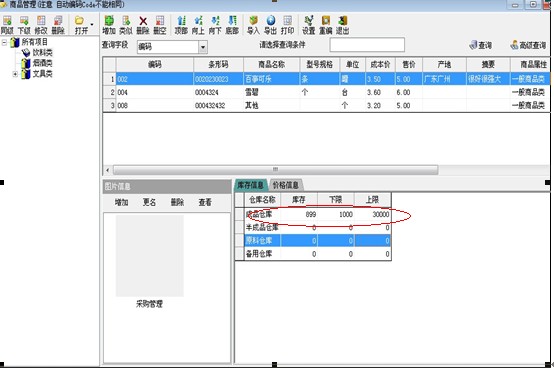Click the 售价 column header
The height and width of the screenshot is (369, 554).
(x=409, y=65)
